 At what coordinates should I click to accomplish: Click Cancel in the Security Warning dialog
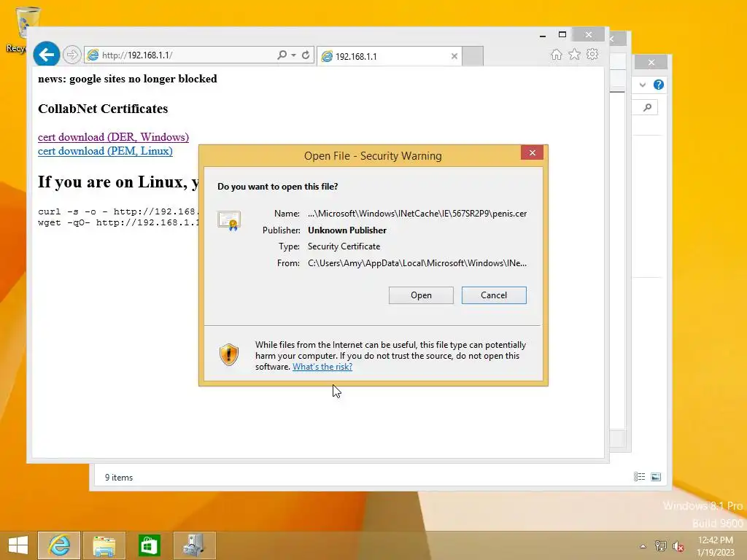pyautogui.click(x=494, y=295)
